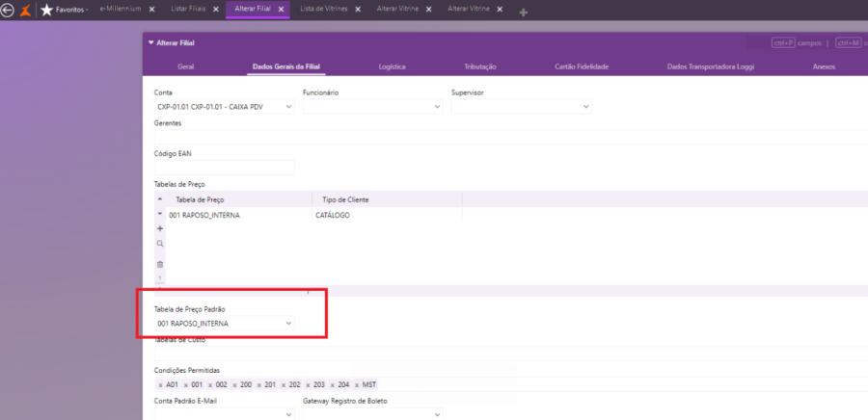This screenshot has height=420, width=868.
Task: Select the CATÁLOGO cell
Action: (387, 215)
